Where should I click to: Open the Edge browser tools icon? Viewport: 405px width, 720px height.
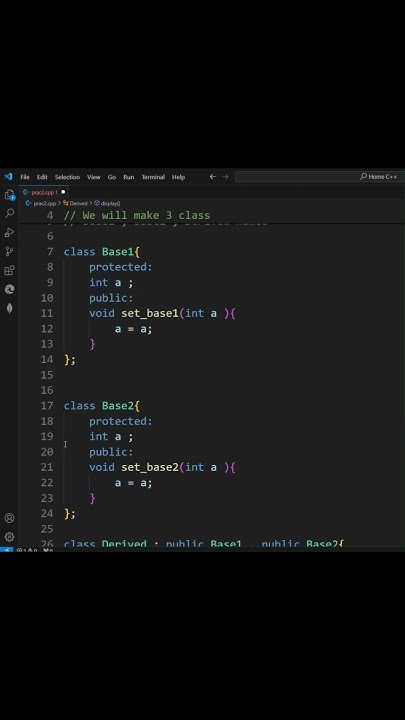pos(9,289)
